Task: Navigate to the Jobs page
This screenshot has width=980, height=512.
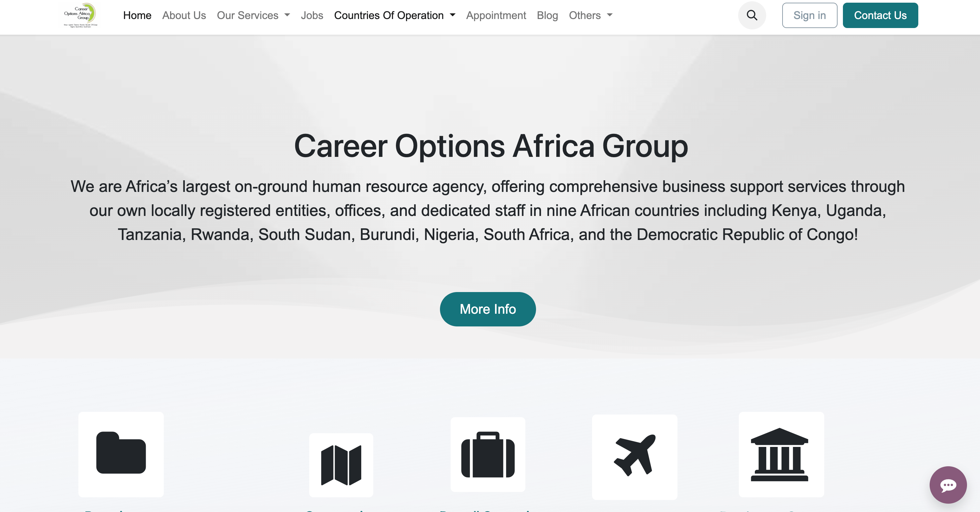Action: (312, 15)
